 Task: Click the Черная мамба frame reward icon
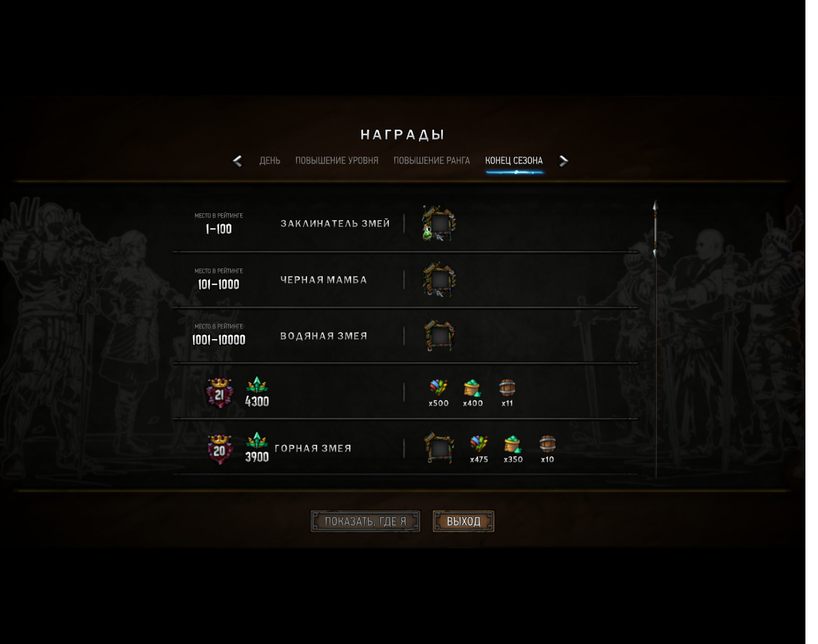439,280
